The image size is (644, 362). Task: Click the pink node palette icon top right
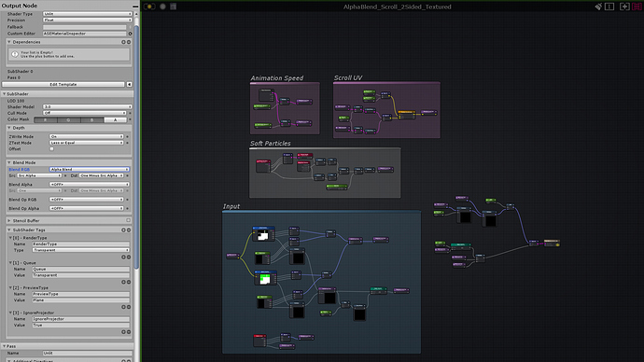click(637, 7)
